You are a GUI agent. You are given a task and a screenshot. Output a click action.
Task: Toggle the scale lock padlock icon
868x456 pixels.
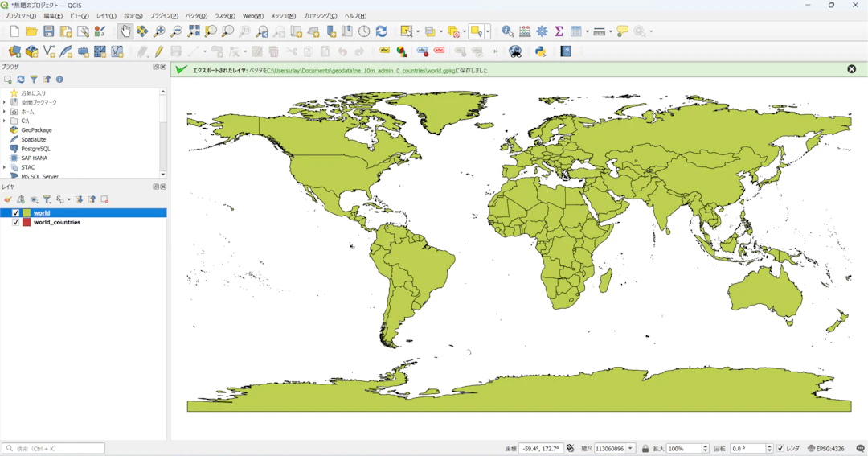click(645, 448)
